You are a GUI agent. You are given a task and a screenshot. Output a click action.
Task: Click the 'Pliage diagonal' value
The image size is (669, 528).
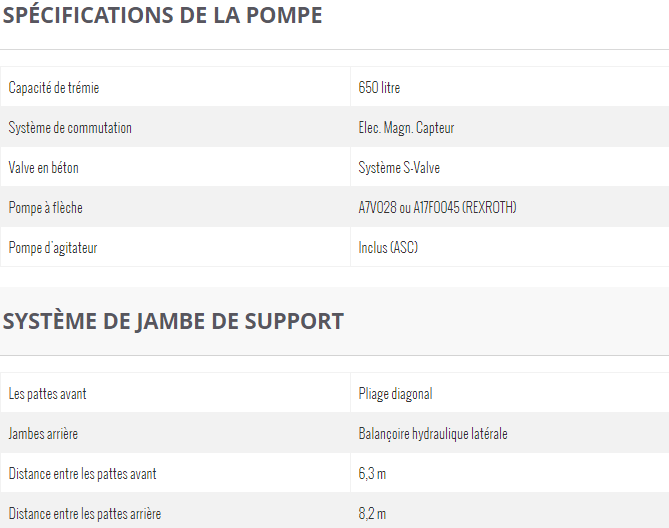tap(395, 394)
